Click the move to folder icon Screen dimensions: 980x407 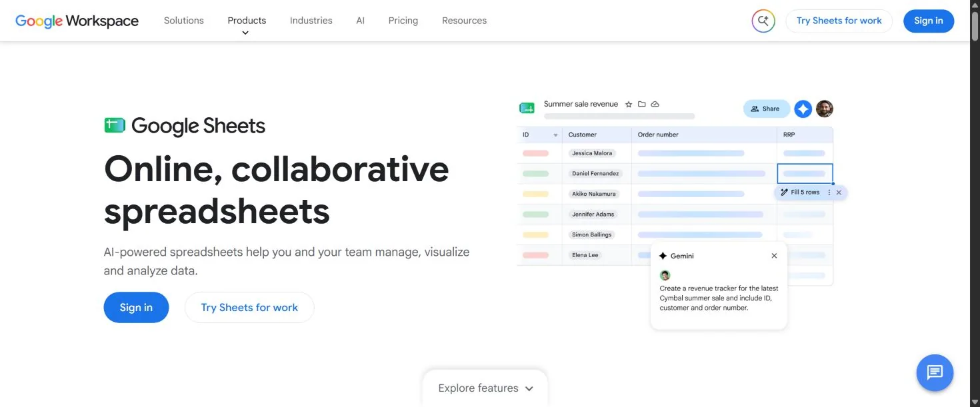point(641,105)
